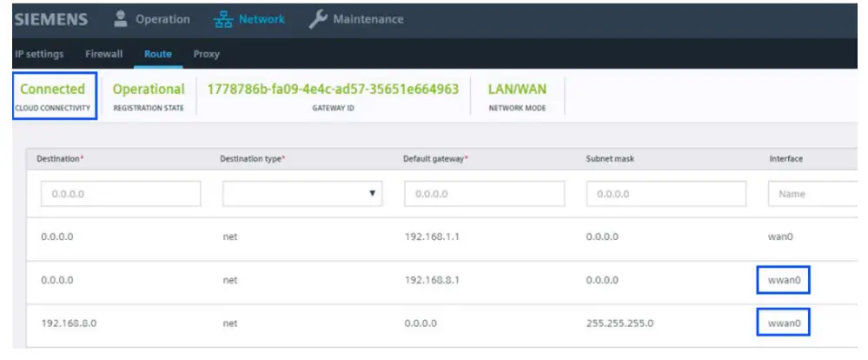Image resolution: width=868 pixels, height=360 pixels.
Task: Click the Network topology icon
Action: (222, 19)
